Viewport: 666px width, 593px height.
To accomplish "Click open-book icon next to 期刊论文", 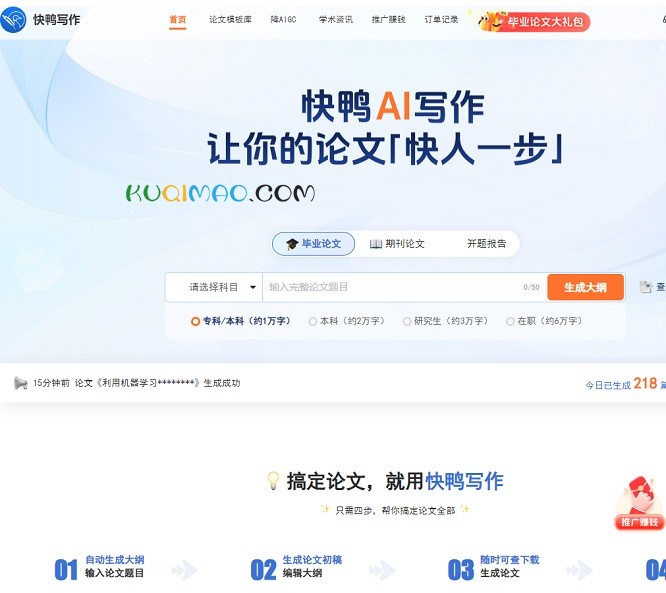I will [375, 244].
